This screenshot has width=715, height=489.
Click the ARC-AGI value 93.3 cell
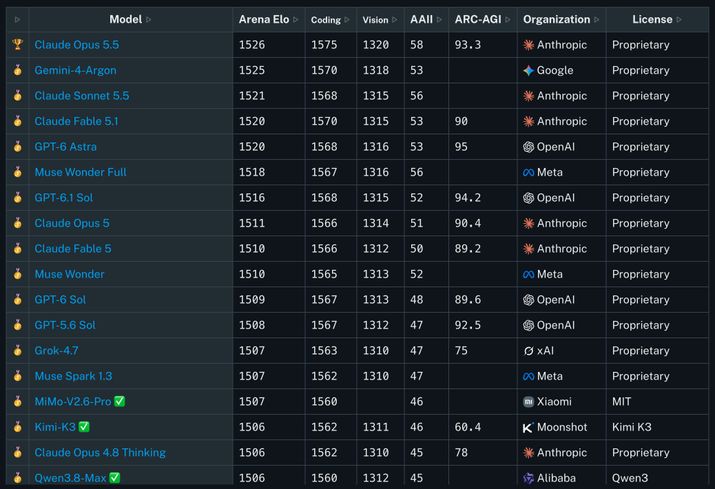click(x=483, y=45)
